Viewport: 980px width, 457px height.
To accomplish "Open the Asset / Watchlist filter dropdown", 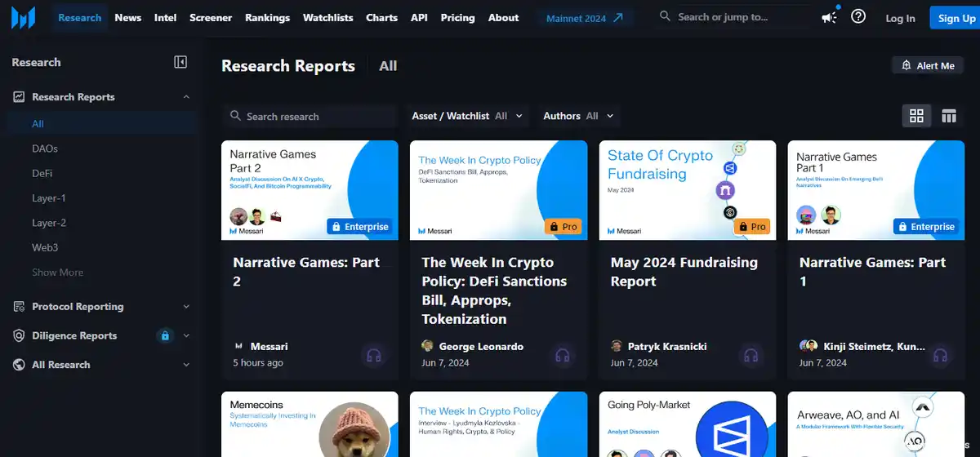I will pyautogui.click(x=468, y=116).
